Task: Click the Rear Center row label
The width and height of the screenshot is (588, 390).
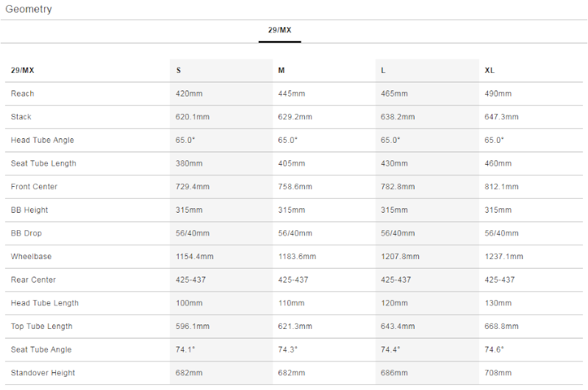Action: [33, 280]
